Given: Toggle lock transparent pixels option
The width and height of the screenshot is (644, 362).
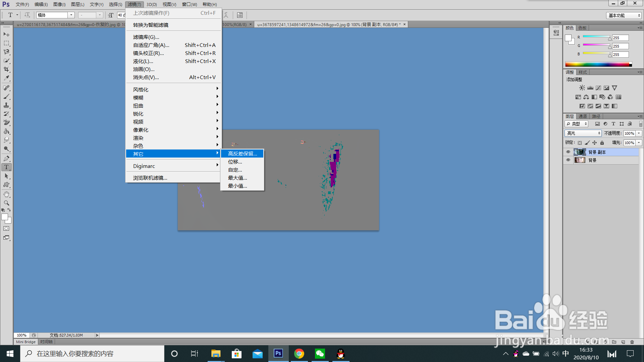Looking at the screenshot, I should [x=580, y=143].
